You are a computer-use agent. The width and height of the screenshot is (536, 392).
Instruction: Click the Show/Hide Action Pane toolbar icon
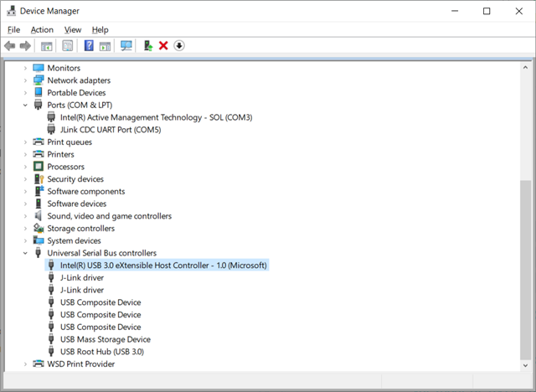click(x=105, y=46)
